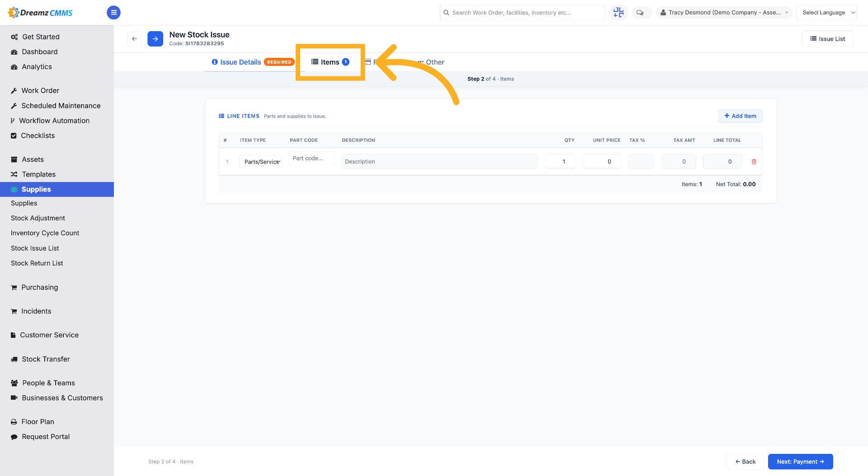This screenshot has width=868, height=476.
Task: Click the blue forward-arrow step button
Action: click(155, 39)
